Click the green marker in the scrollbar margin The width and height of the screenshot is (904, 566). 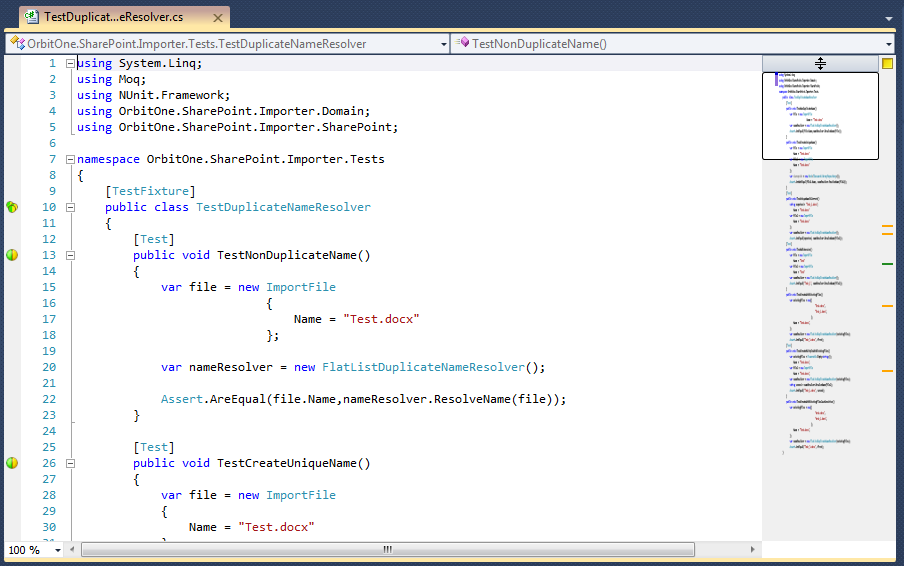click(x=887, y=264)
